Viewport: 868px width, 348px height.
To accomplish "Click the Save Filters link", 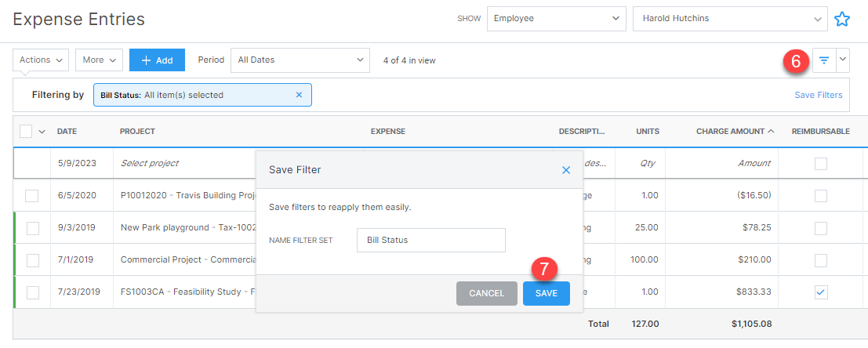I will coord(818,95).
